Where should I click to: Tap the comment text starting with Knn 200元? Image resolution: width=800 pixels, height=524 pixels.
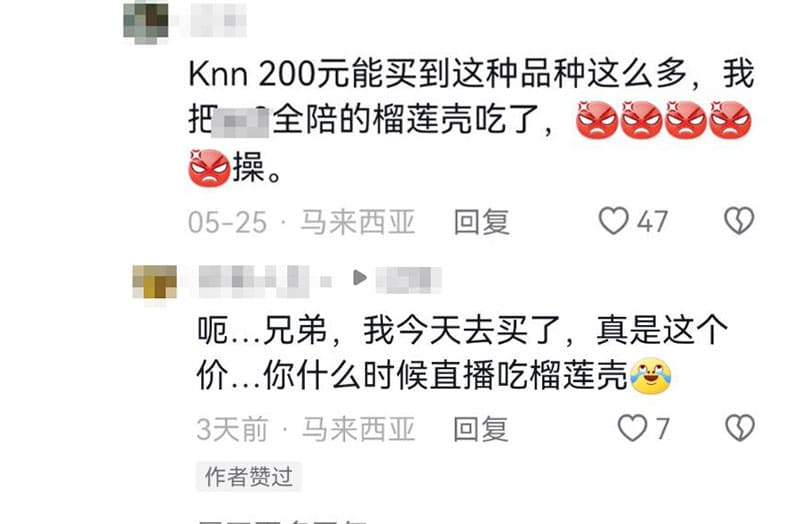471,120
